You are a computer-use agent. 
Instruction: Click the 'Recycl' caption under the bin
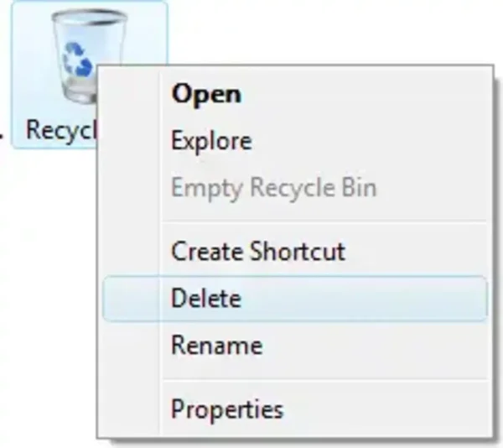(x=62, y=130)
